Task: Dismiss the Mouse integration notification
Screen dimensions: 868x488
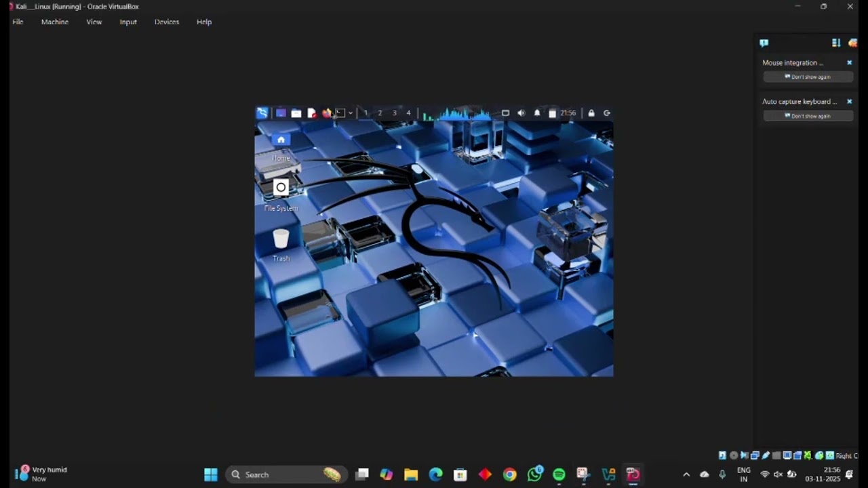Action: point(849,62)
